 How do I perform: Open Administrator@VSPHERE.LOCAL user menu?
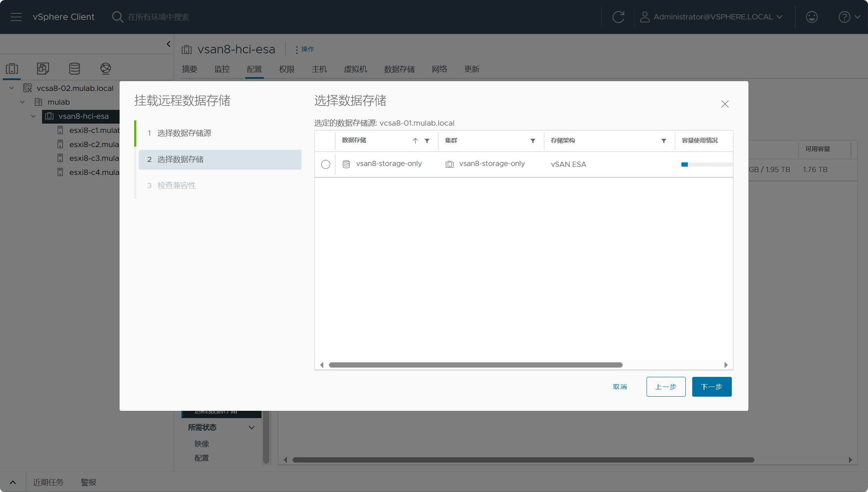click(x=712, y=17)
